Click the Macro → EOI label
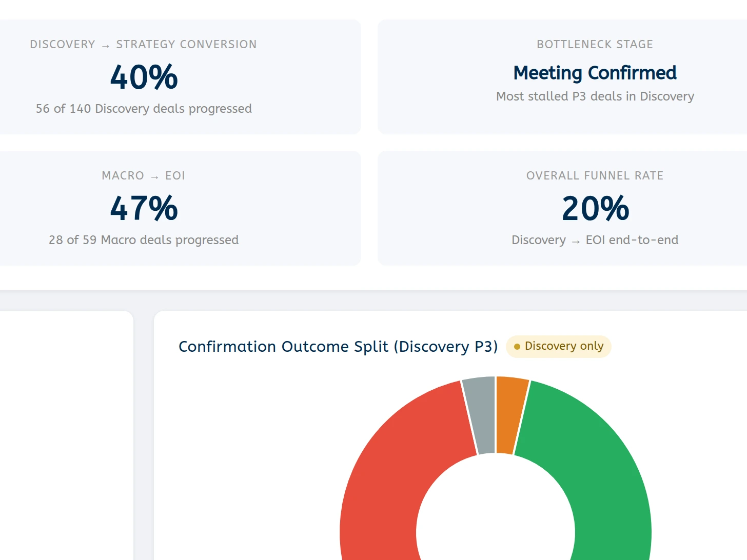747x560 pixels. (x=144, y=176)
